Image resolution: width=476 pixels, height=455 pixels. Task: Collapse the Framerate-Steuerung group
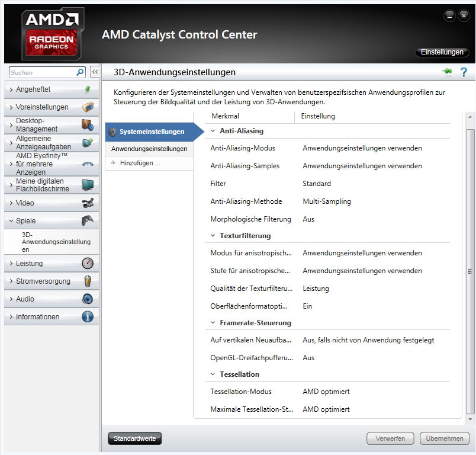213,322
